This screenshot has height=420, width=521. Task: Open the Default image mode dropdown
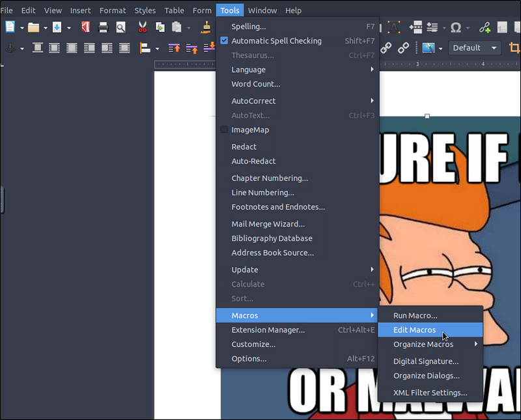coord(475,48)
